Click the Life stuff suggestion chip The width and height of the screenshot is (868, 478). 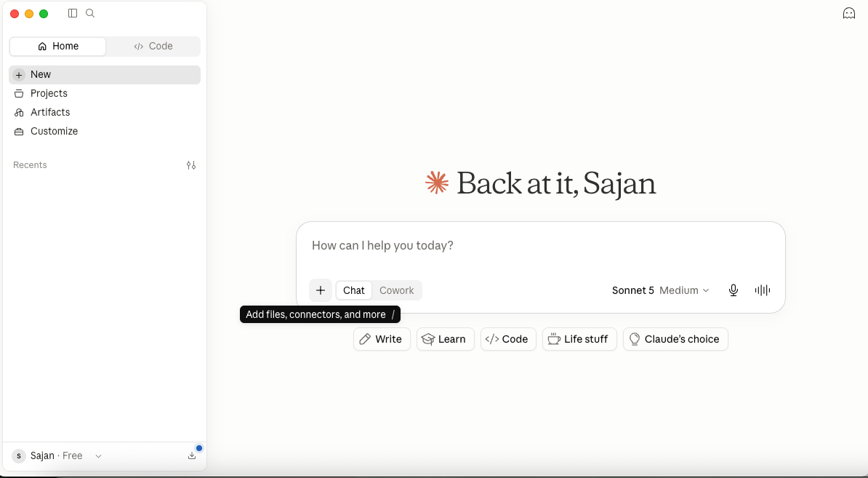click(x=579, y=339)
